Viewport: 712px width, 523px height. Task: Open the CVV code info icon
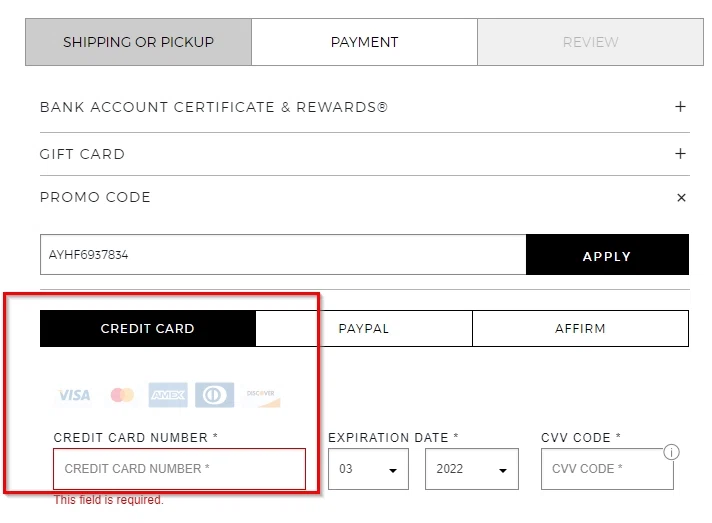(x=671, y=452)
